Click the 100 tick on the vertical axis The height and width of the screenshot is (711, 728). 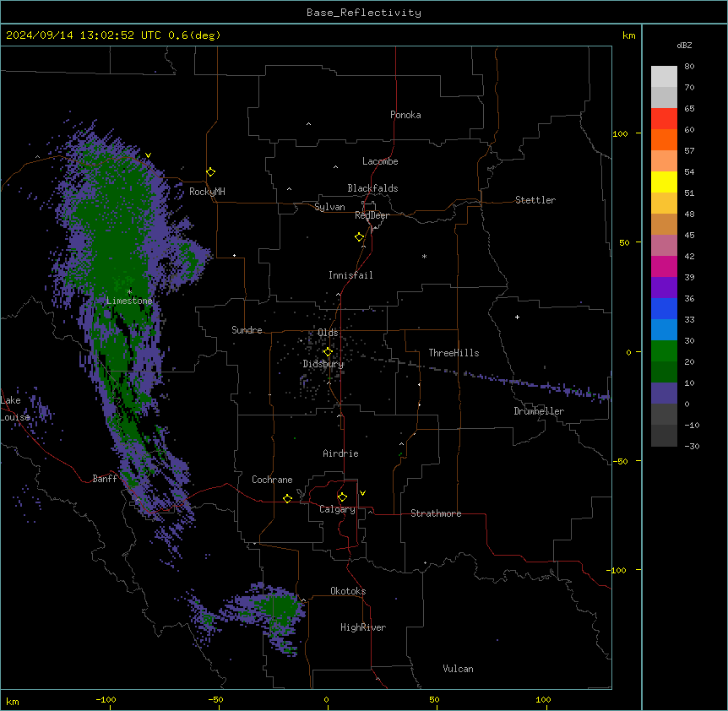pyautogui.click(x=620, y=133)
